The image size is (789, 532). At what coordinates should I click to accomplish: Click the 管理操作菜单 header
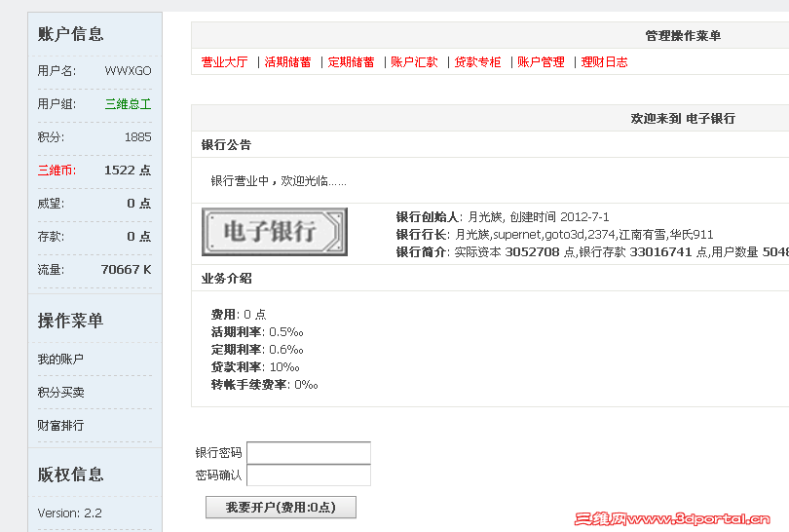[683, 36]
